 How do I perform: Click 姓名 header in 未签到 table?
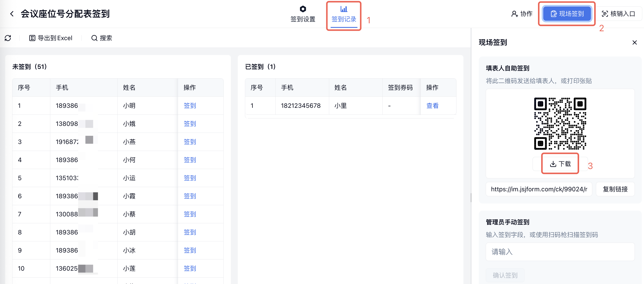coord(129,87)
